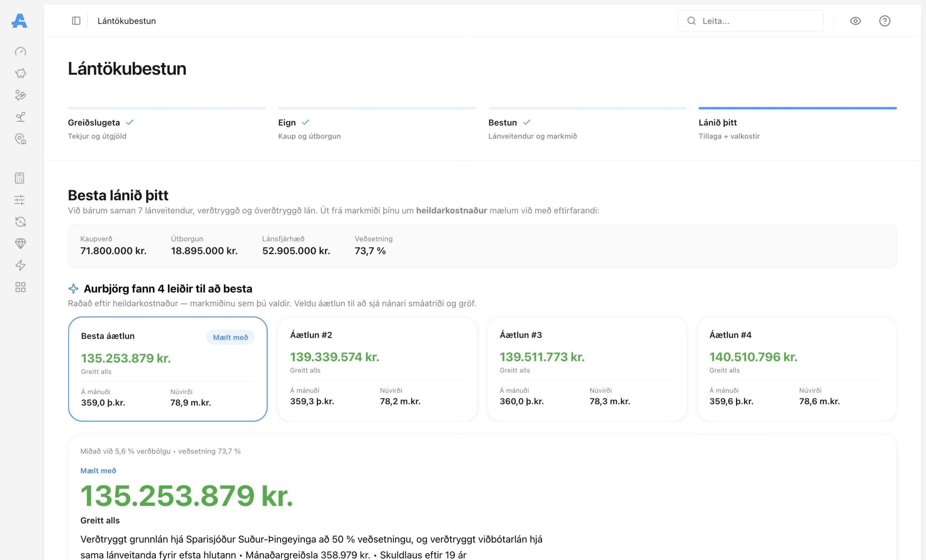Open the lightning bolt sidebar icon

tap(20, 265)
